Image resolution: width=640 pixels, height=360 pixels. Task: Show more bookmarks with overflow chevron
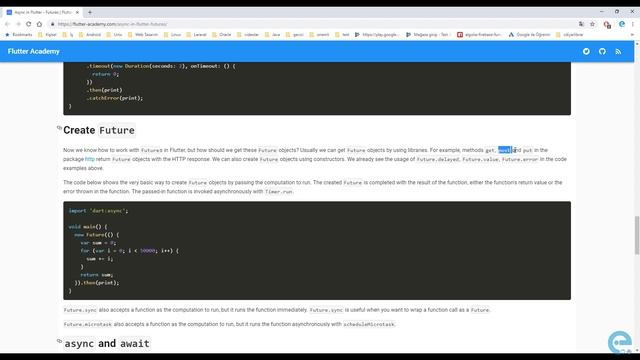tap(632, 35)
